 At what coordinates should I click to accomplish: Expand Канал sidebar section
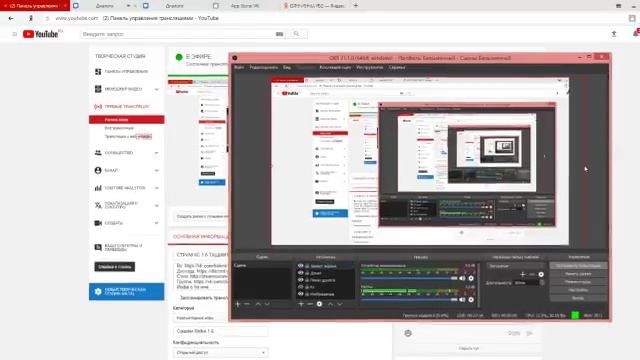coord(157,171)
